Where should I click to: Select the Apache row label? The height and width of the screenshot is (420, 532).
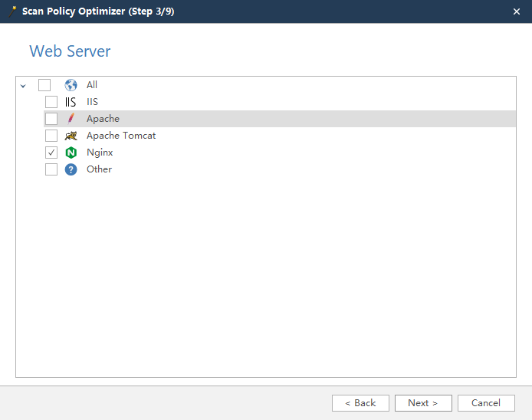[103, 119]
